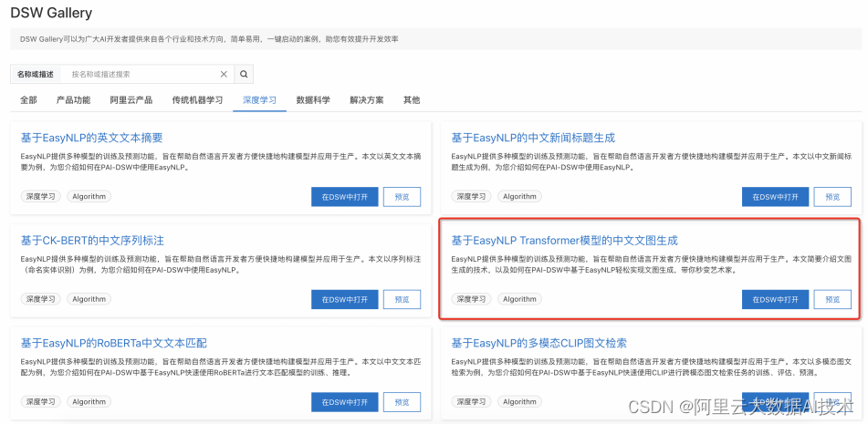Screen dimensions: 868x424
Task: Click 深度学习 tag on CLIP图文检索 card
Action: tap(472, 402)
